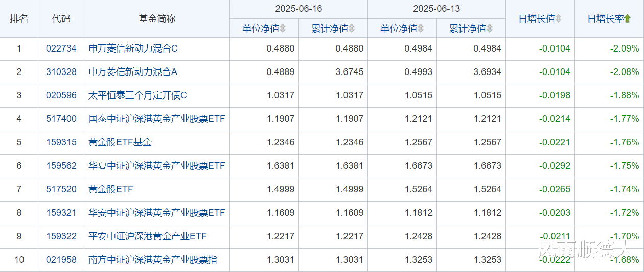The width and height of the screenshot is (644, 272).
Task: Select the -0.0214 daily change value
Action: coord(555,119)
